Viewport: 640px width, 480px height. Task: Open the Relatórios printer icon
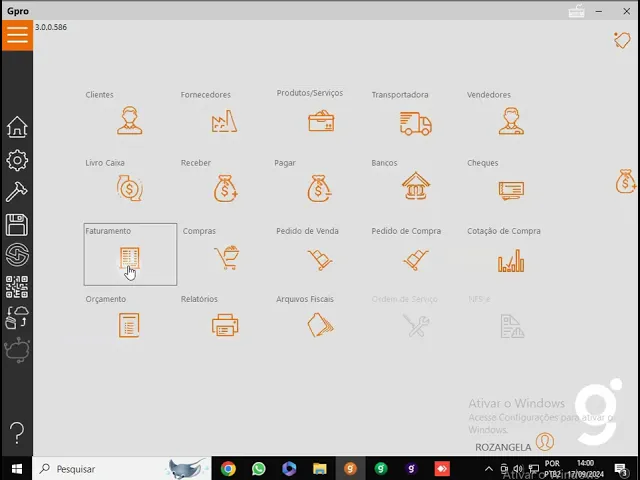[225, 325]
